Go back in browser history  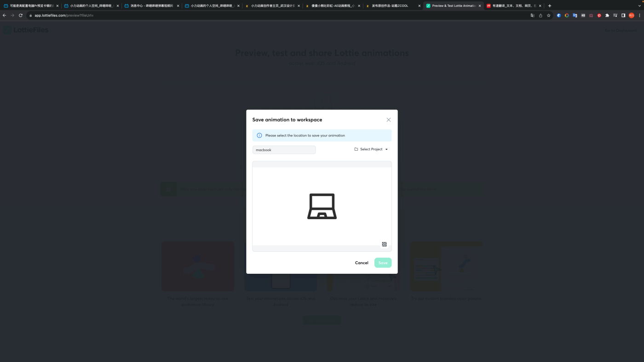point(5,15)
